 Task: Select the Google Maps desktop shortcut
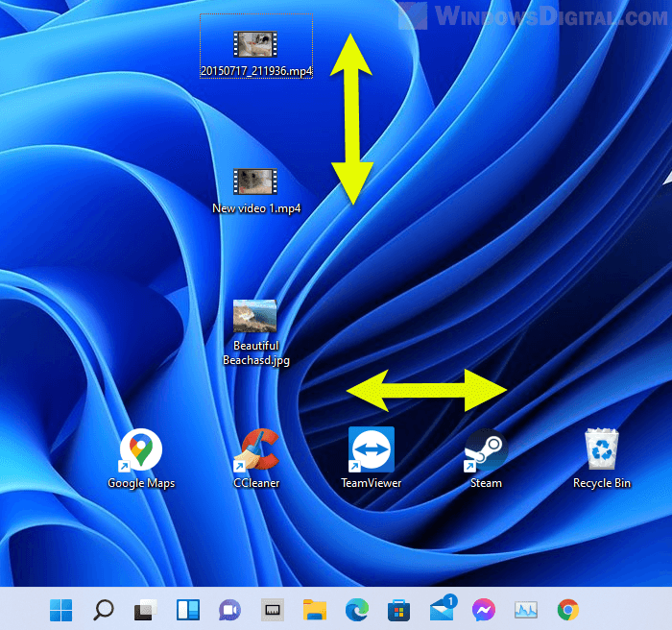141,449
